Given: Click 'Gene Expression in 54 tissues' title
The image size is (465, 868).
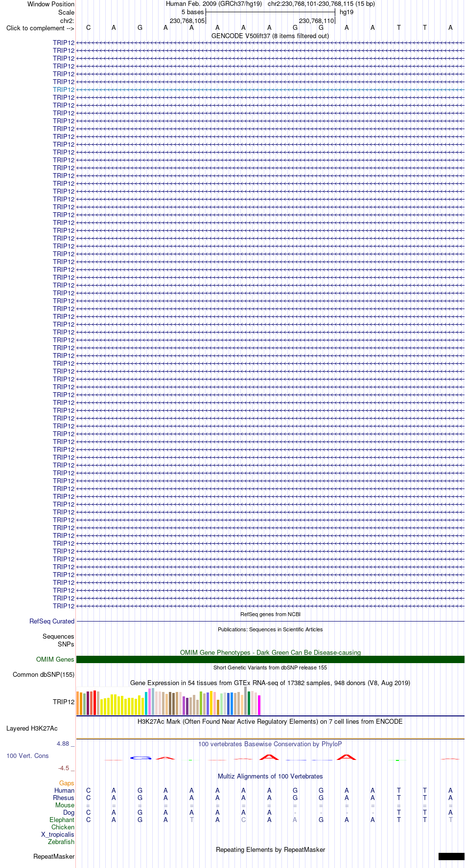Looking at the screenshot, I should tap(270, 683).
